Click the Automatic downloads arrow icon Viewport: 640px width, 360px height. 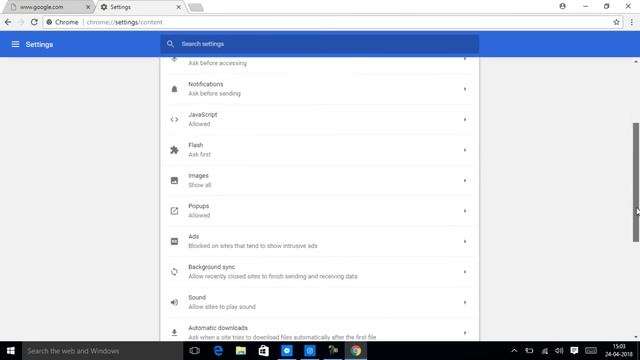[x=174, y=333]
